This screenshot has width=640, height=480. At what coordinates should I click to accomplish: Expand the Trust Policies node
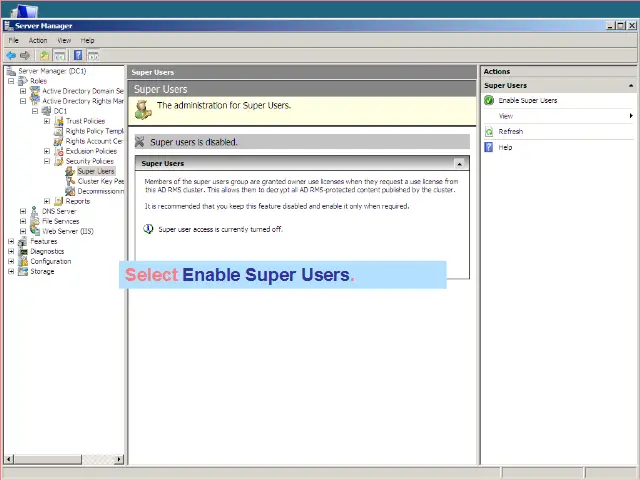(x=47, y=121)
